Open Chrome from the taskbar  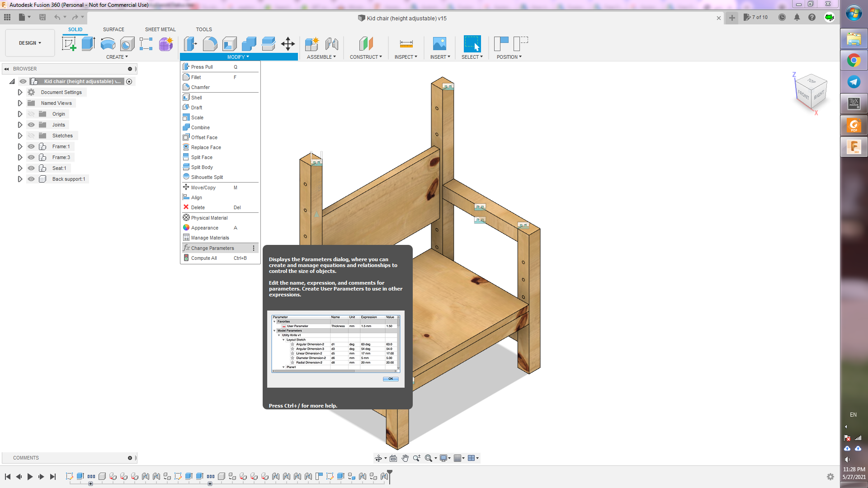coord(854,60)
